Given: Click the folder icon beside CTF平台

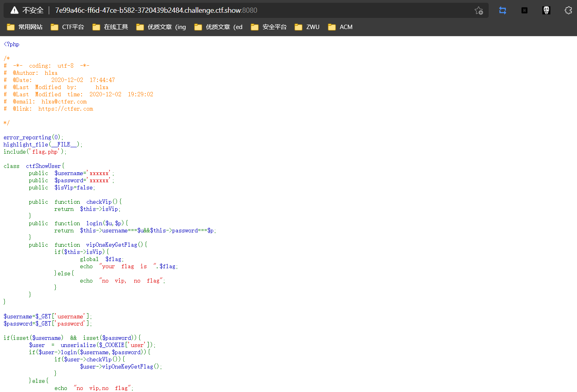Looking at the screenshot, I should (x=55, y=27).
